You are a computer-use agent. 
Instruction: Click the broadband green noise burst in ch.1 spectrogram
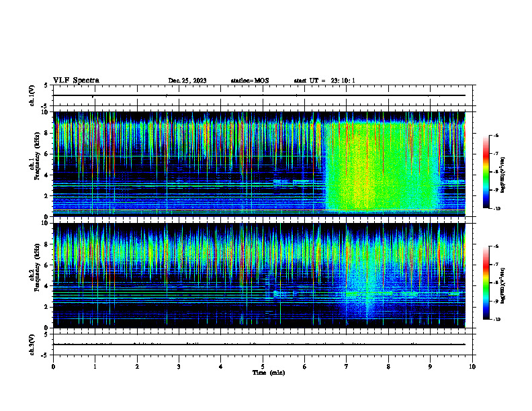382,166
